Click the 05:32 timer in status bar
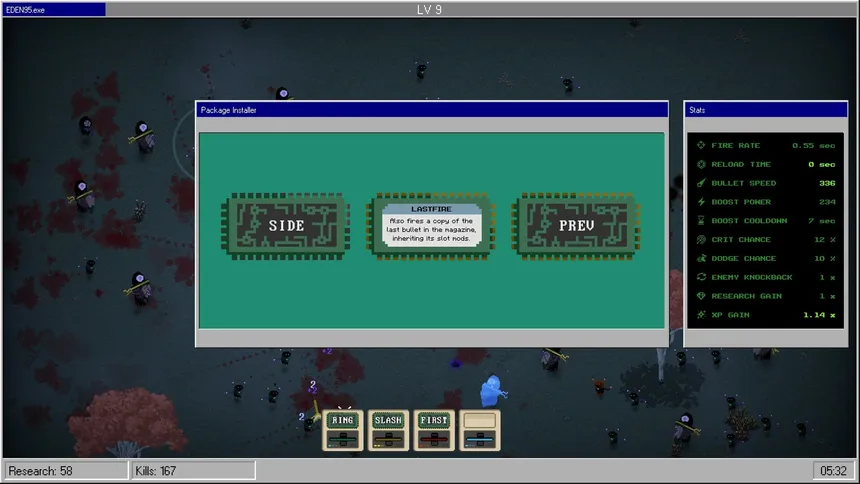This screenshot has width=860, height=484. (x=833, y=471)
